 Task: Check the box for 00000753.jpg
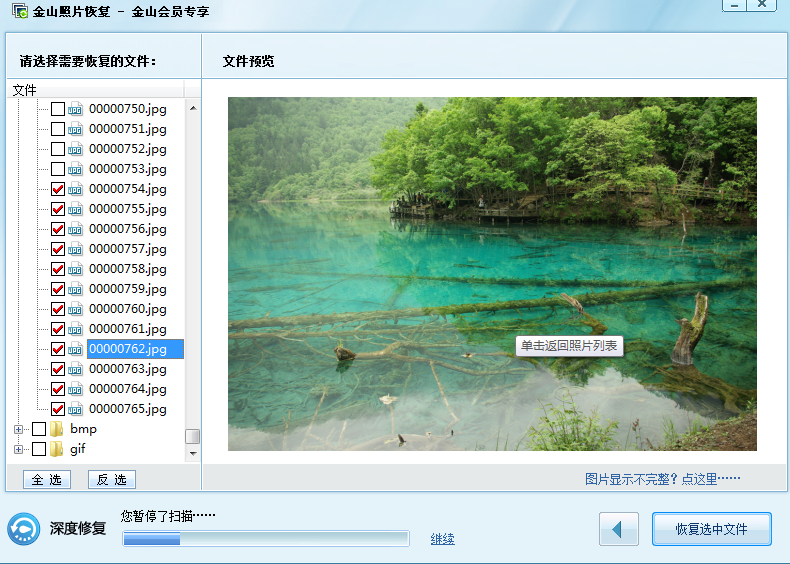click(58, 169)
